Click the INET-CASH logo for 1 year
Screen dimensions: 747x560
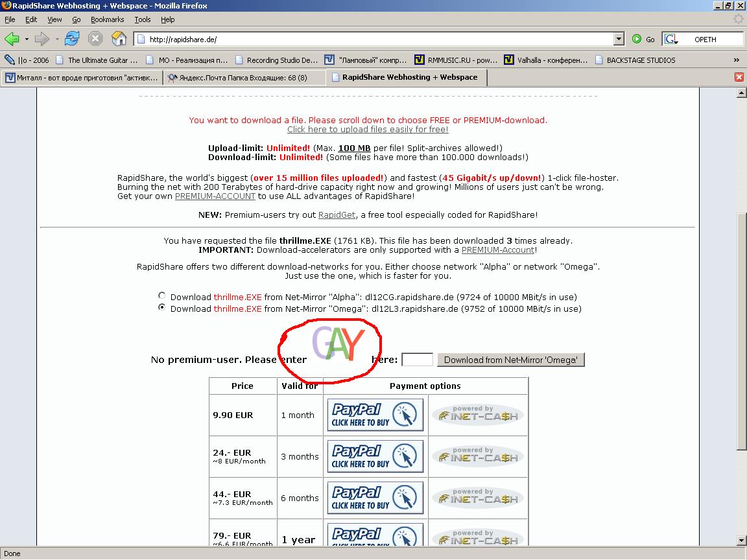(478, 537)
